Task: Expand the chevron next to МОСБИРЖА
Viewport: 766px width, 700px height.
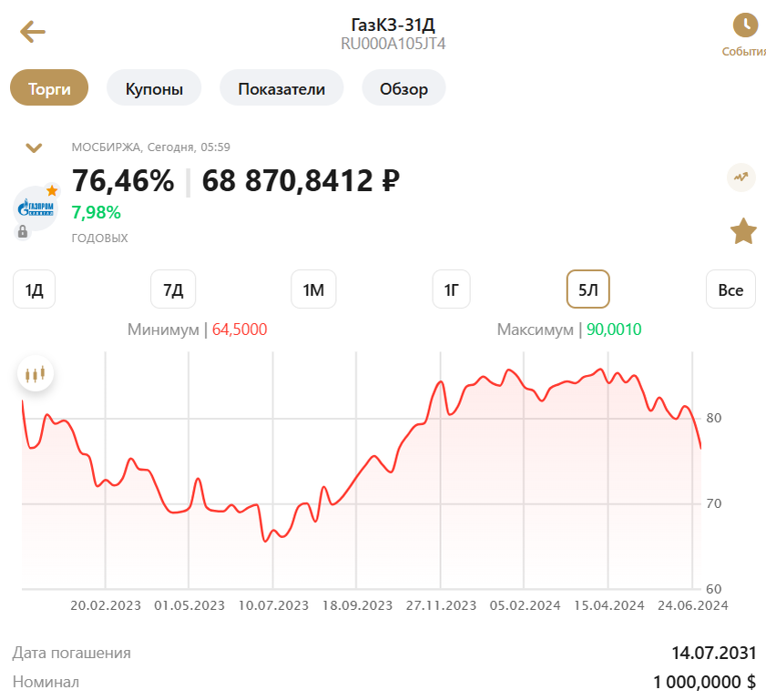Action: click(x=35, y=147)
